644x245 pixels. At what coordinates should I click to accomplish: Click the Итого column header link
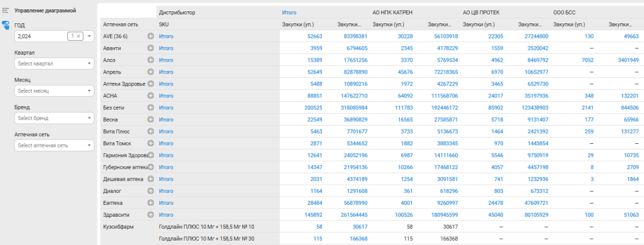(289, 13)
